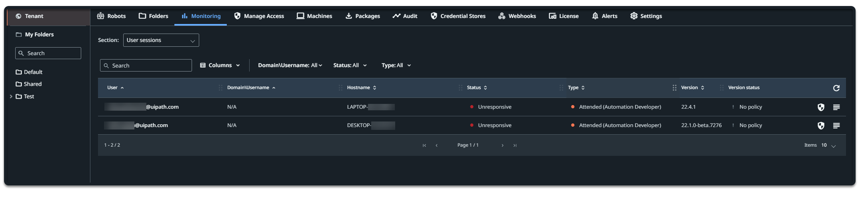Sort by Version column header

point(693,88)
